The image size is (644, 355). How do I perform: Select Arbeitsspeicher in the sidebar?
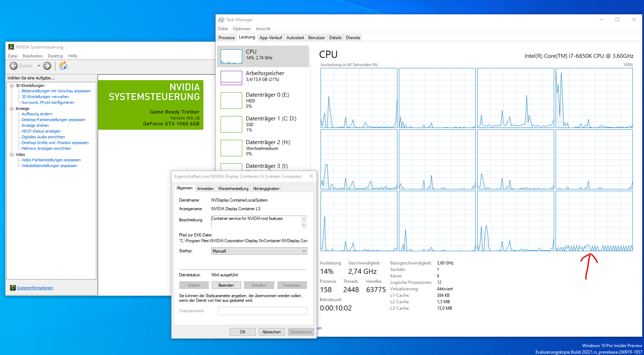[263, 78]
